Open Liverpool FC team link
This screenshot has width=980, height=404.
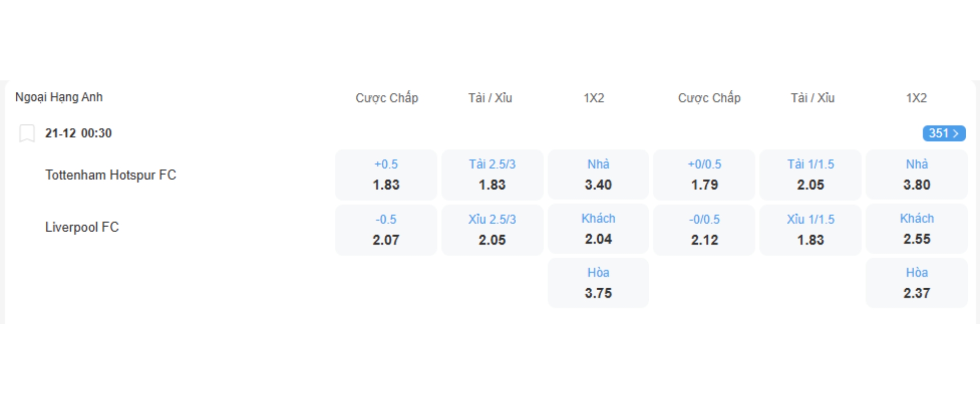click(x=82, y=227)
